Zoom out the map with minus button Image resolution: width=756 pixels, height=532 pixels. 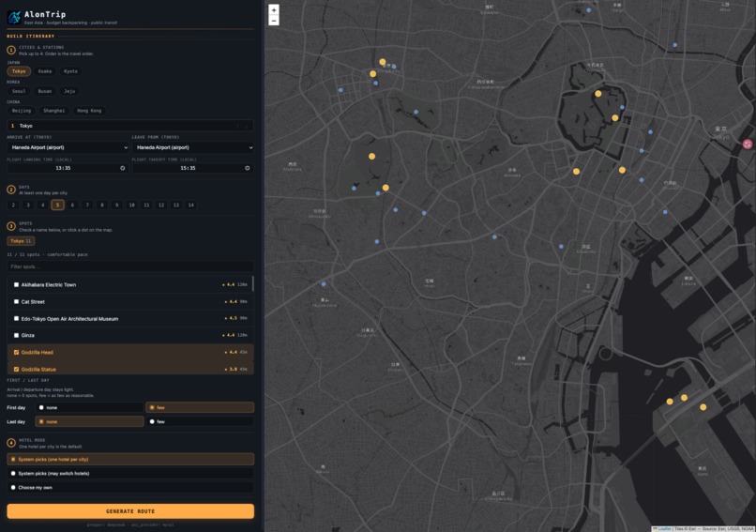(x=273, y=21)
